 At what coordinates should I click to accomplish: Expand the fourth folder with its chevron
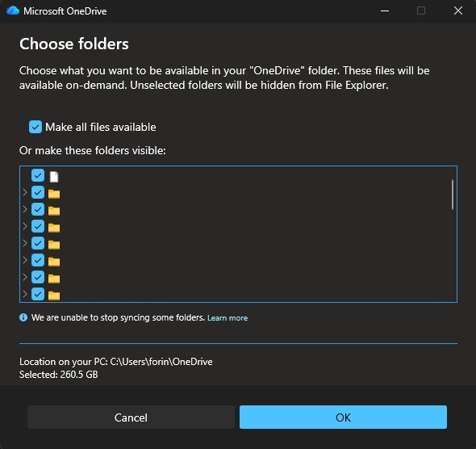point(25,243)
